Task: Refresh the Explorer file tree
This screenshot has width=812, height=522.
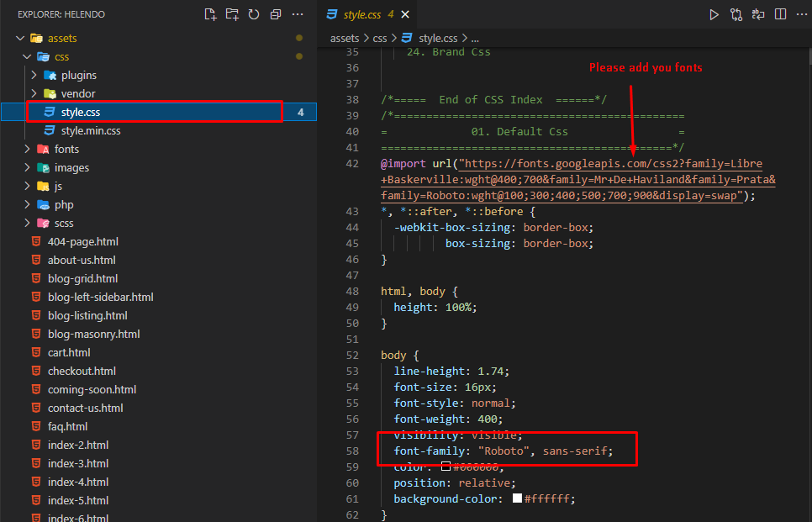Action: [x=254, y=14]
